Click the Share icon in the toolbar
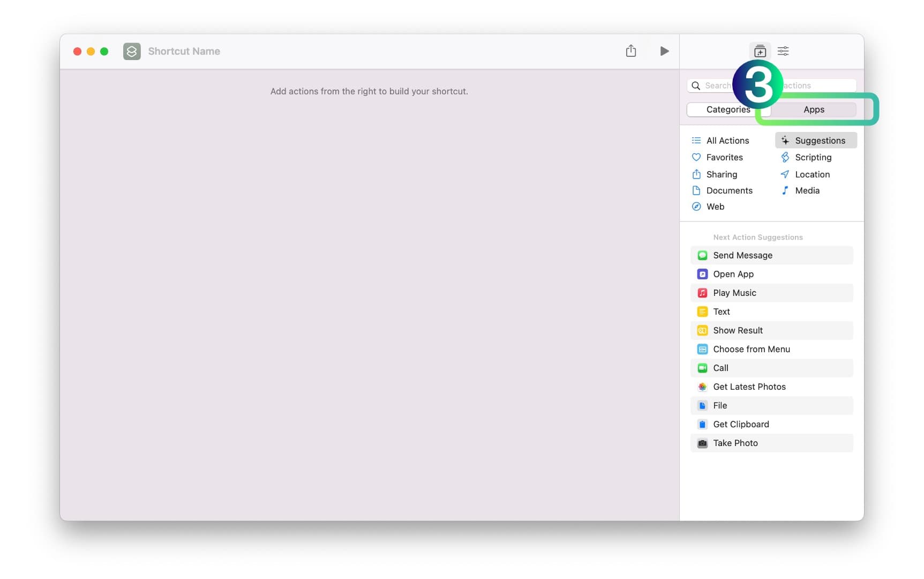The width and height of the screenshot is (924, 579). tap(630, 51)
